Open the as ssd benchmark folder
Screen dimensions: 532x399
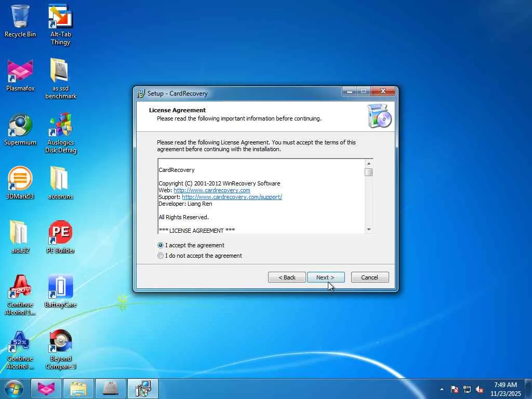(60, 78)
